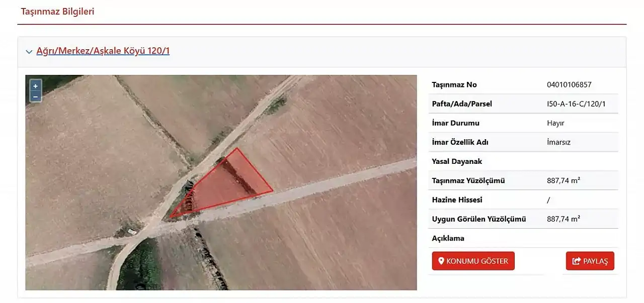Click the Taşınmaz No value 04010106857
The image size is (644, 303).
tap(569, 85)
